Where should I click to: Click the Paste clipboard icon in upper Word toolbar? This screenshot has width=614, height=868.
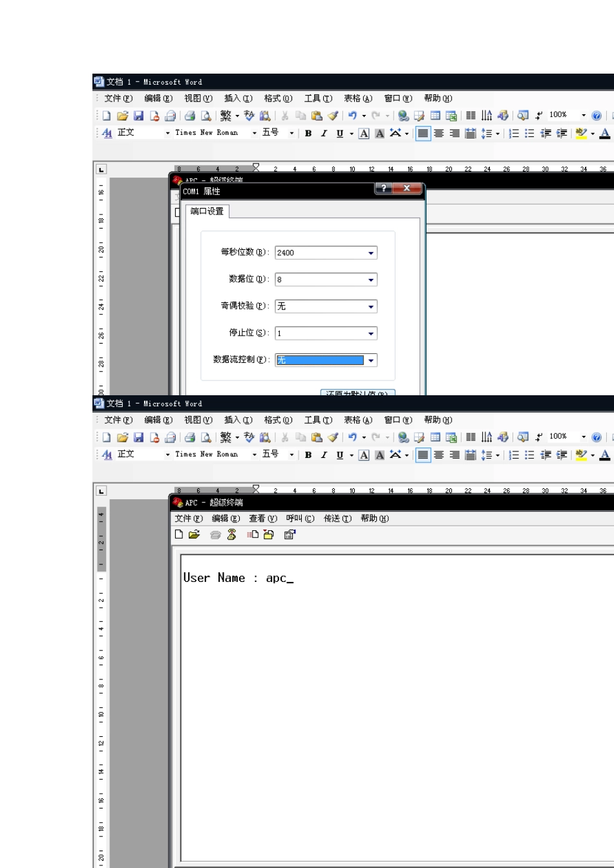coord(317,116)
